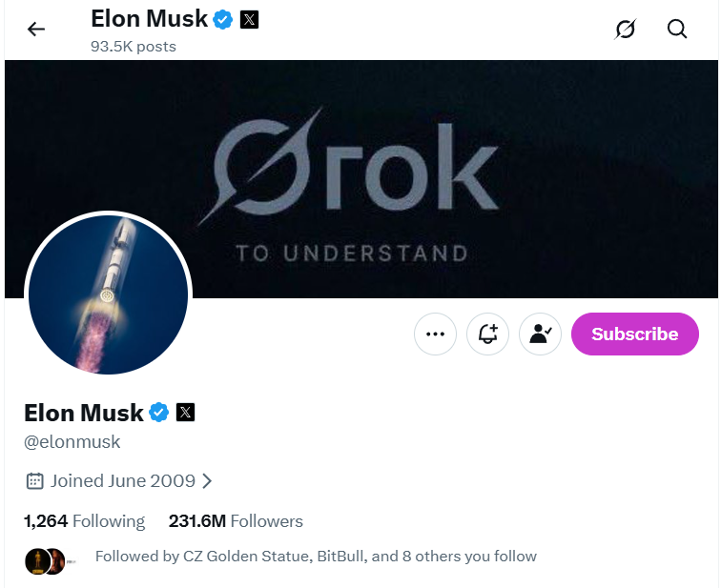
Task: Open the rocket profile picture
Action: click(x=108, y=294)
